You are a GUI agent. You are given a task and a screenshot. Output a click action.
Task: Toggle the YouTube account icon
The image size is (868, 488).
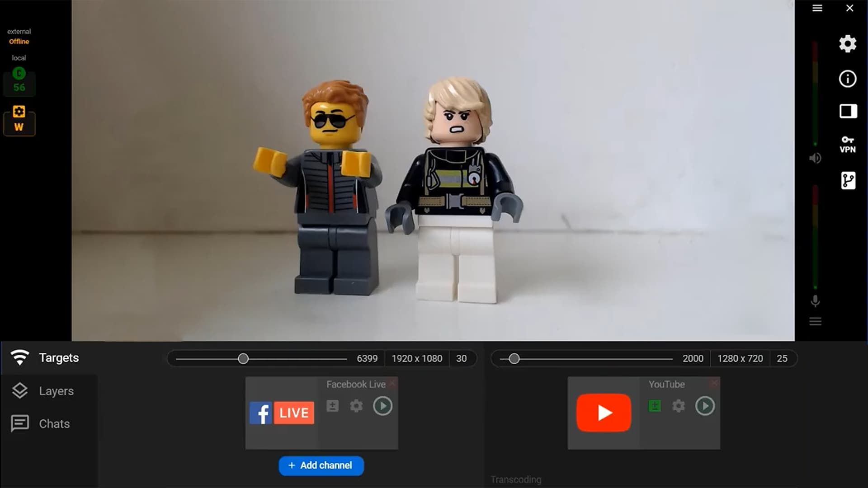click(655, 406)
